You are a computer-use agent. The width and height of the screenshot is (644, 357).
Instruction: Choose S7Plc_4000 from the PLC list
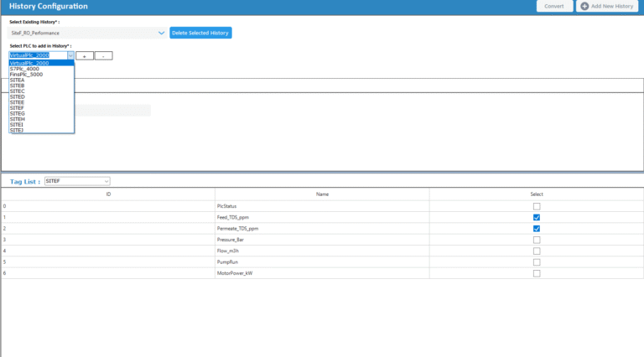pos(24,69)
